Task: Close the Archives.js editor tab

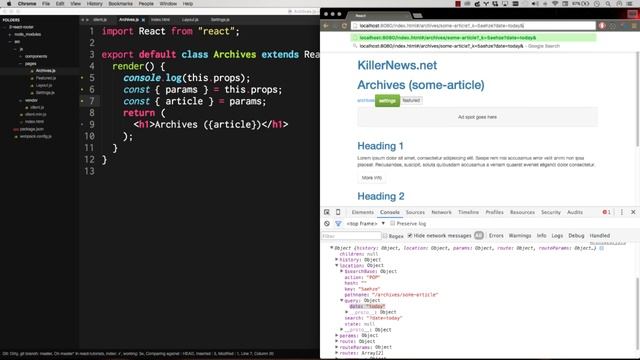Action: click(x=143, y=20)
